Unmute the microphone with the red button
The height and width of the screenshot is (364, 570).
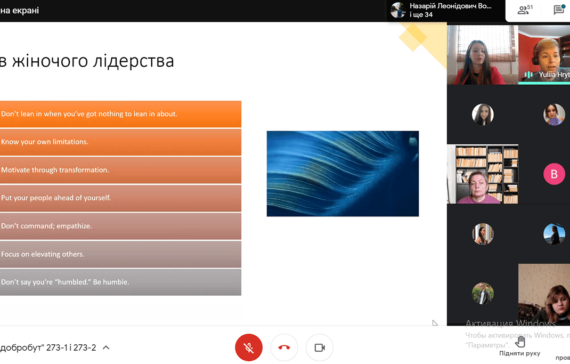click(249, 348)
